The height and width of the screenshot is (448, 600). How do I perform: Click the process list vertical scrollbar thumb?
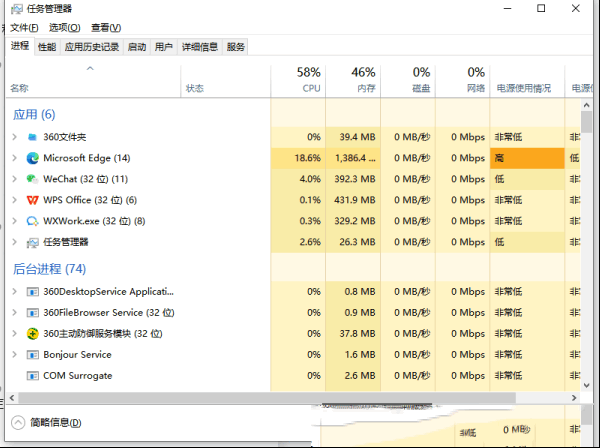pos(586,122)
